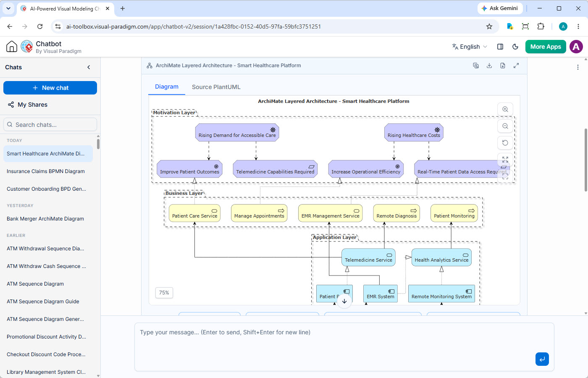The image size is (588, 378).
Task: Open Smart Healthcare ArchiMate chat
Action: (x=48, y=154)
